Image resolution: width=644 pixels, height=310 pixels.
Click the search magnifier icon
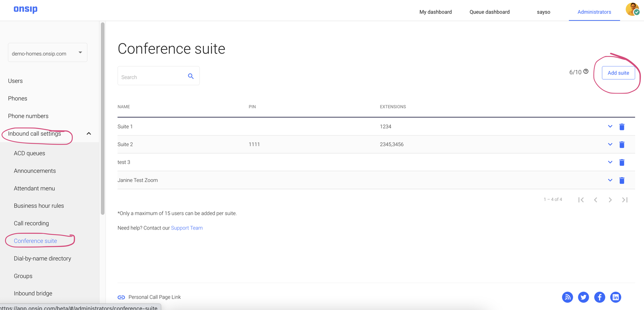click(x=191, y=76)
